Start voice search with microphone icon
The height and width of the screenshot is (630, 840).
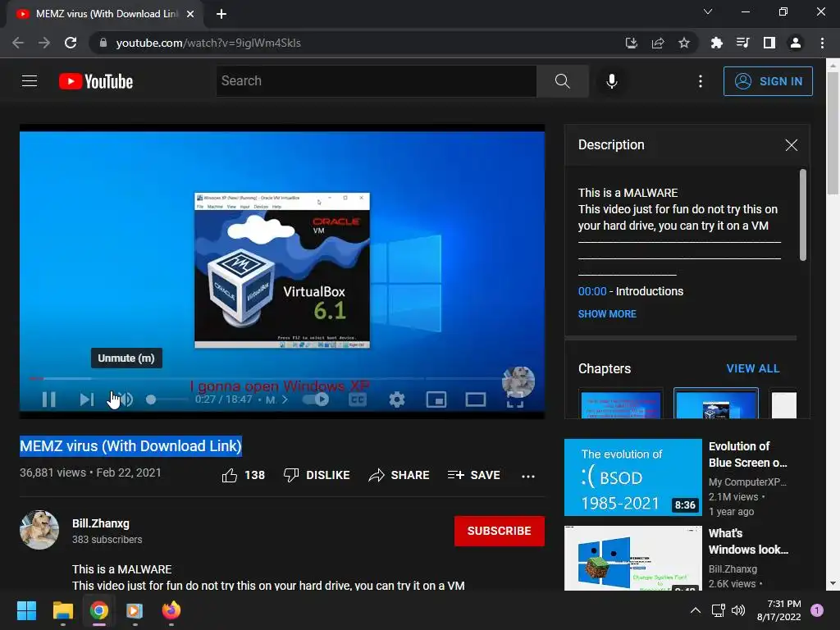coord(611,81)
